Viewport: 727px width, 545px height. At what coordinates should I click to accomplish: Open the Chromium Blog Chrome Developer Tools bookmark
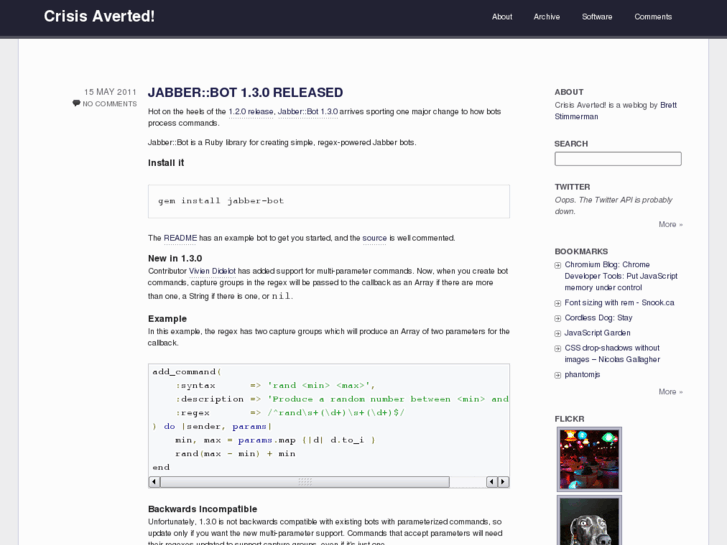(621, 276)
